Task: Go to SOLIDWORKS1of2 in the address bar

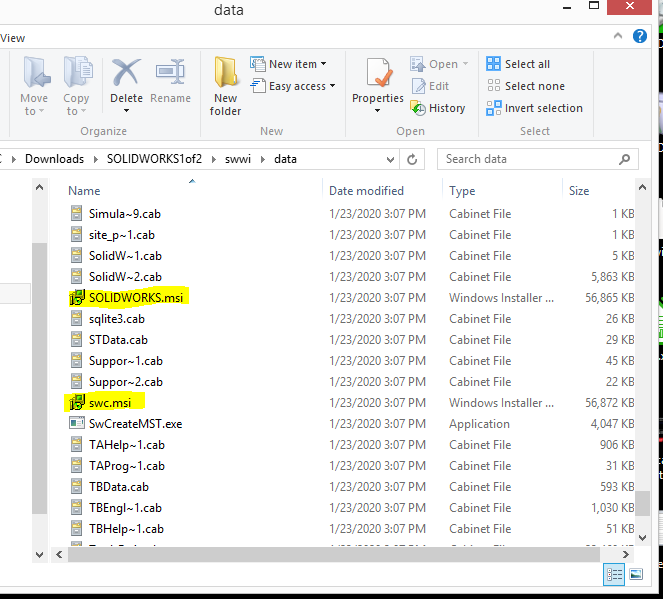Action: pyautogui.click(x=154, y=159)
